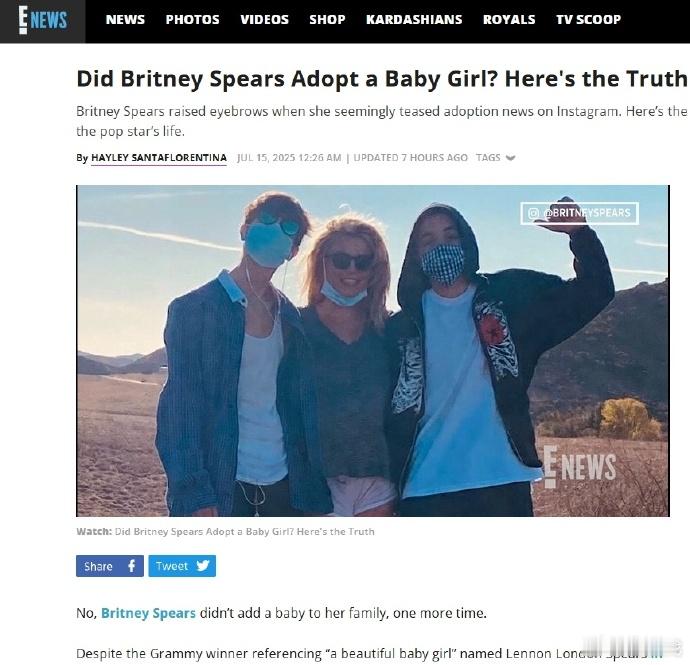The height and width of the screenshot is (665, 690).
Task: Click the @BRITNEYSPEARS credit tag
Action: pyautogui.click(x=580, y=213)
